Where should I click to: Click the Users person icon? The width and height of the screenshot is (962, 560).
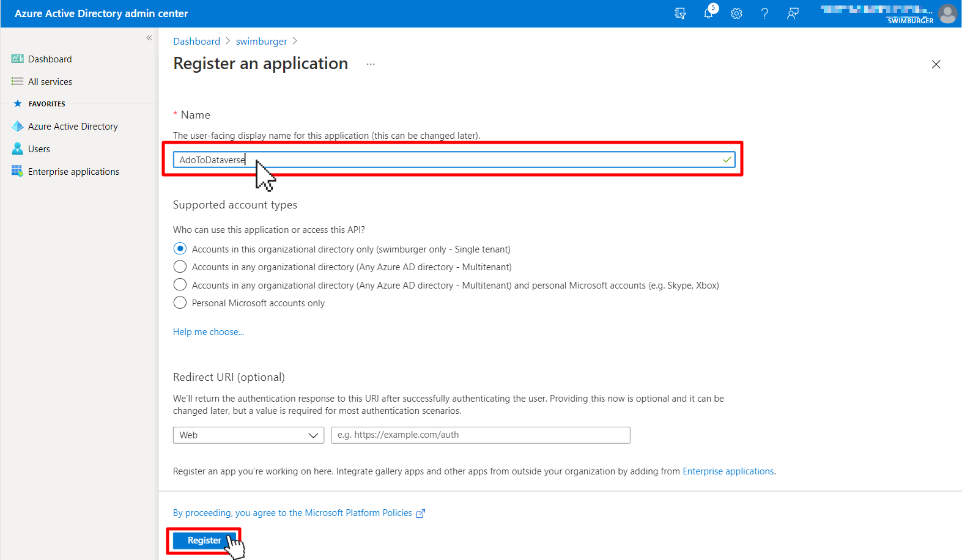[x=18, y=149]
